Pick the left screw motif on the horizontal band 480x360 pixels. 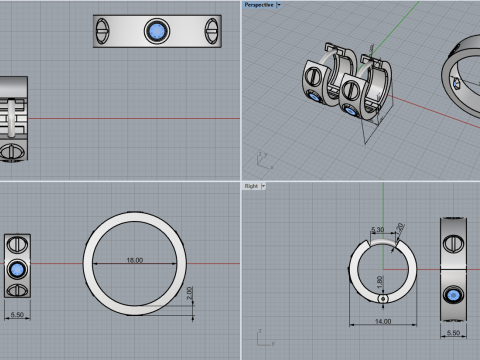tap(102, 31)
